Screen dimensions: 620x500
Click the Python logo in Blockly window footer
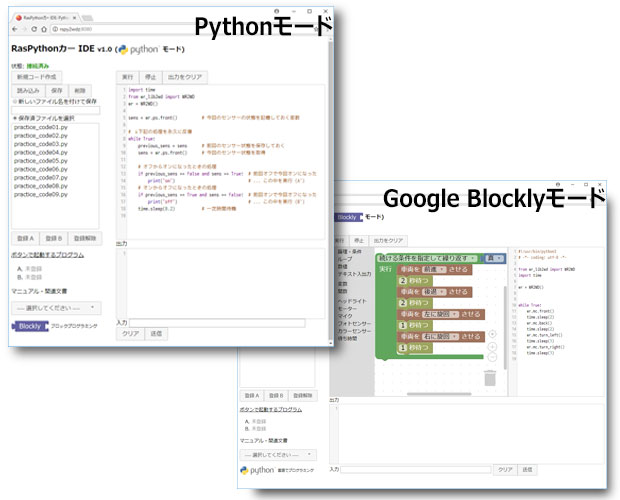point(257,470)
